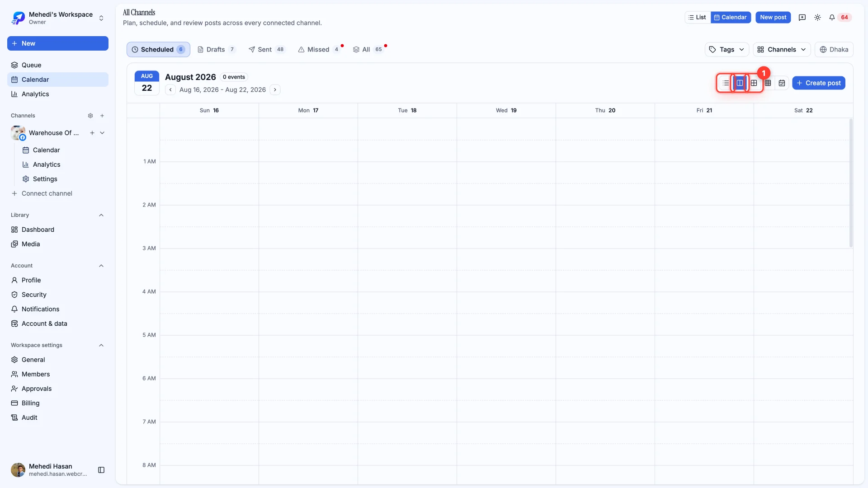The width and height of the screenshot is (868, 488).
Task: Open workspace switcher for Mehedi's Workspace
Action: point(58,18)
